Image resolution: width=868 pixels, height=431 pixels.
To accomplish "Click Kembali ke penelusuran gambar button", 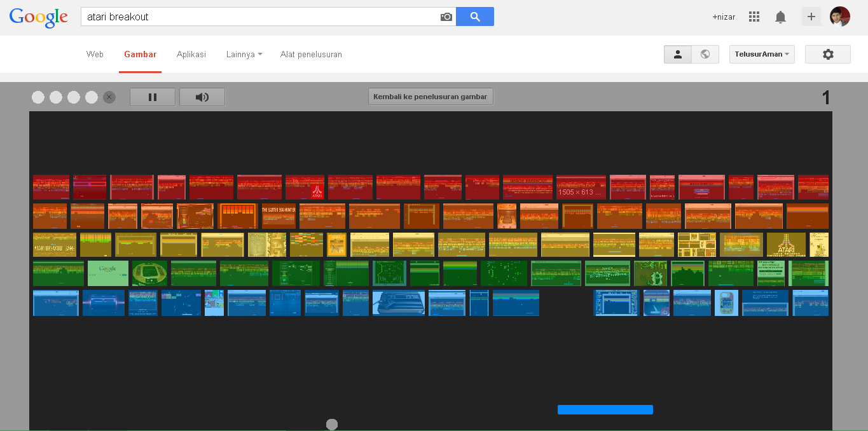I will coord(431,97).
